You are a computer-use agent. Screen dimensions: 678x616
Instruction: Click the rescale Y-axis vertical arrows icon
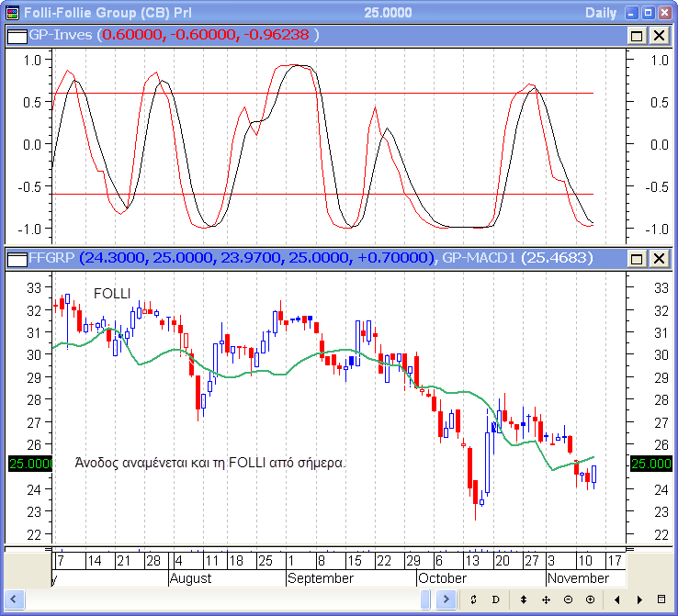pyautogui.click(x=524, y=599)
